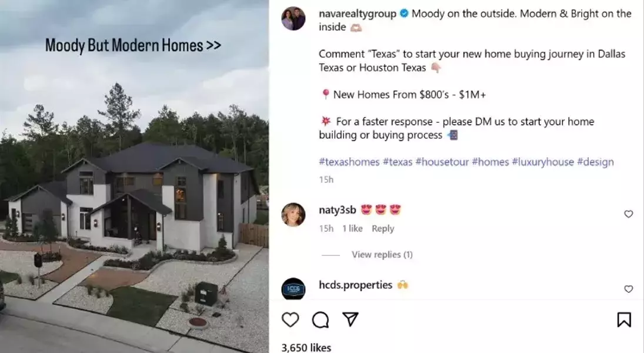Share the post via paper plane icon
Screen dimensions: 644x353
point(351,319)
